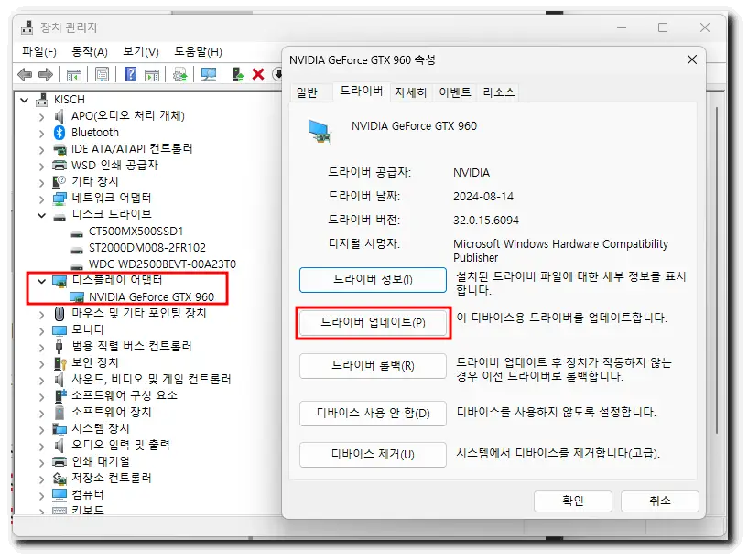Switch to the 이벤트 tab
Screen dimensions: 748x560
pyautogui.click(x=454, y=92)
